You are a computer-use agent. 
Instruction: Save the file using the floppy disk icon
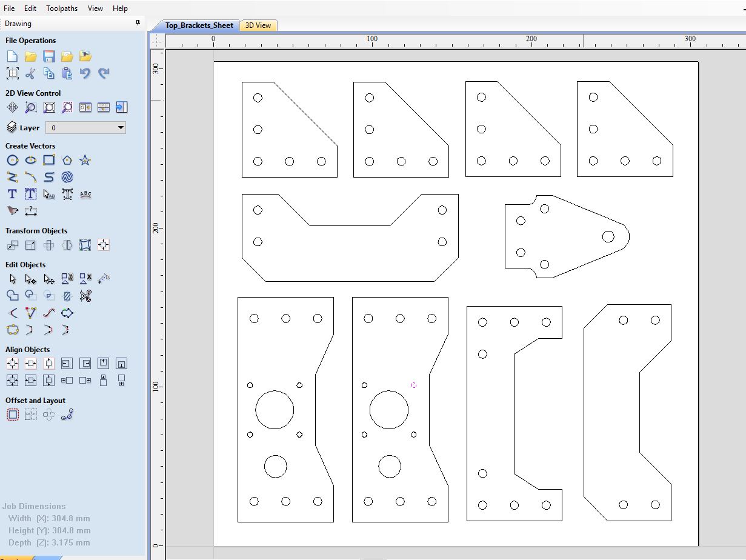tap(48, 56)
